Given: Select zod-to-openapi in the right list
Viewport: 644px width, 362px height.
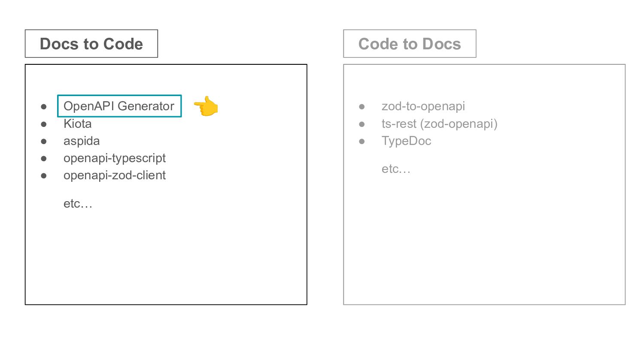Looking at the screenshot, I should coord(423,106).
